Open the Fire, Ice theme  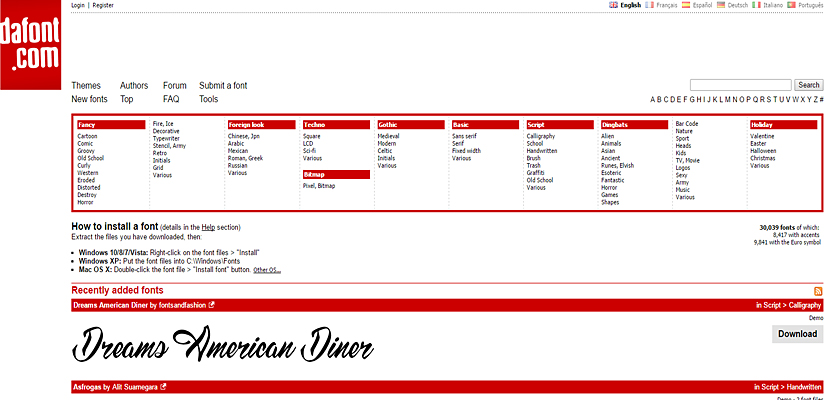(163, 124)
